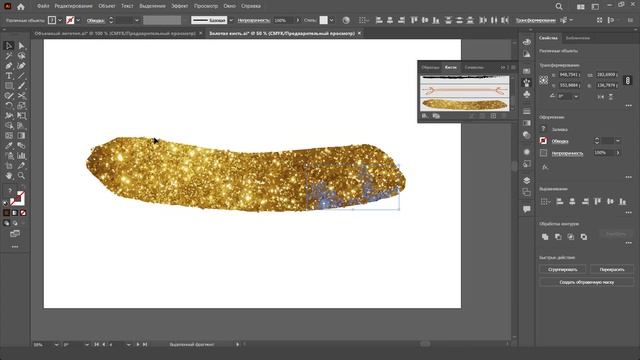Screen dimensions: 640x360
Task: Open the Arrange Documents icon
Action: click(x=580, y=7)
